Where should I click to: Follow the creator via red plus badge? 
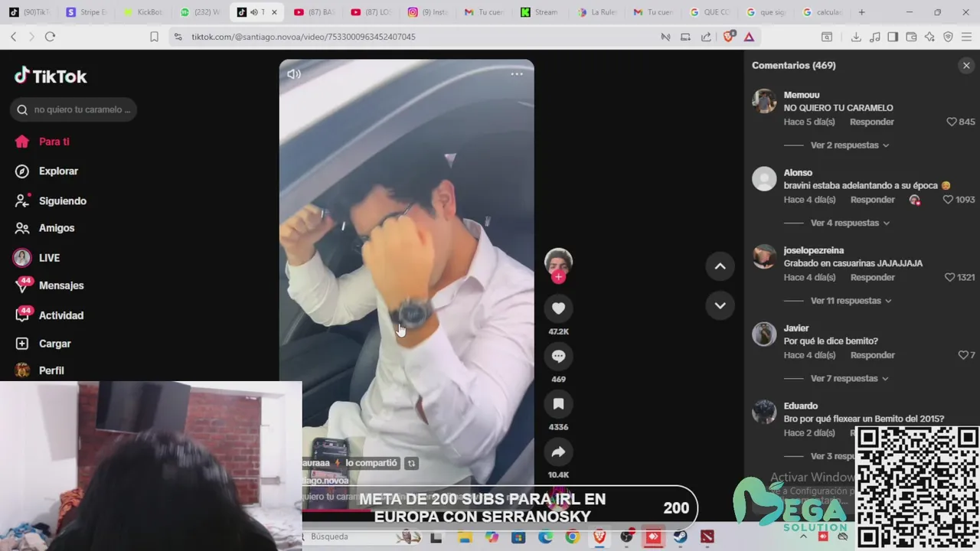coord(558,277)
